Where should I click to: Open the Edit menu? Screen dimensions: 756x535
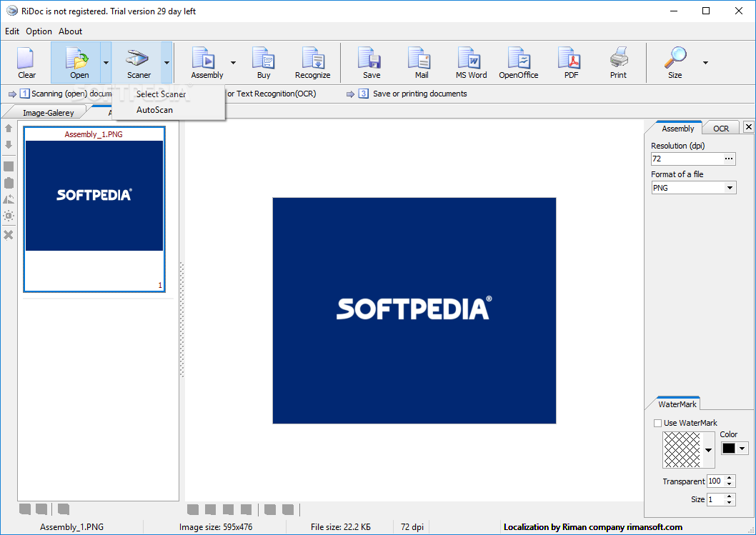[x=12, y=31]
